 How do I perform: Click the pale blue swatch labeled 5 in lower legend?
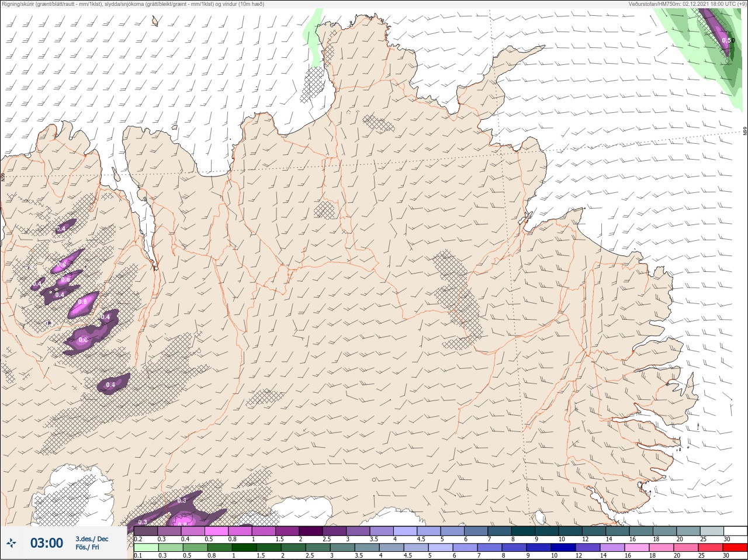pyautogui.click(x=441, y=548)
